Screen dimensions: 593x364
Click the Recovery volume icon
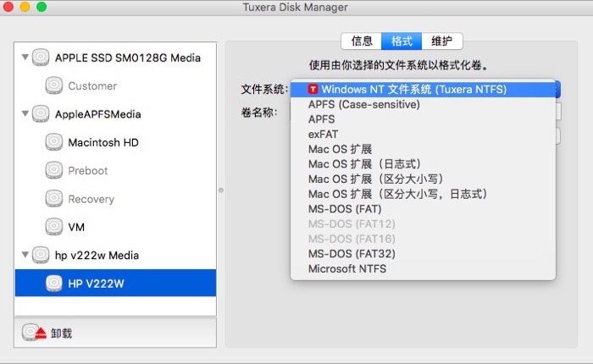[54, 199]
